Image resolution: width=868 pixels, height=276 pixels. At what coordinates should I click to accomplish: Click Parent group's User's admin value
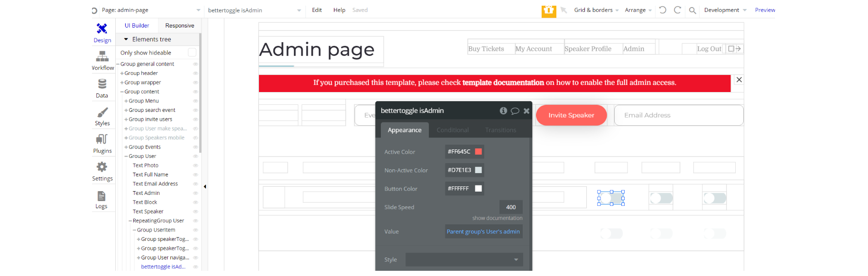(483, 231)
